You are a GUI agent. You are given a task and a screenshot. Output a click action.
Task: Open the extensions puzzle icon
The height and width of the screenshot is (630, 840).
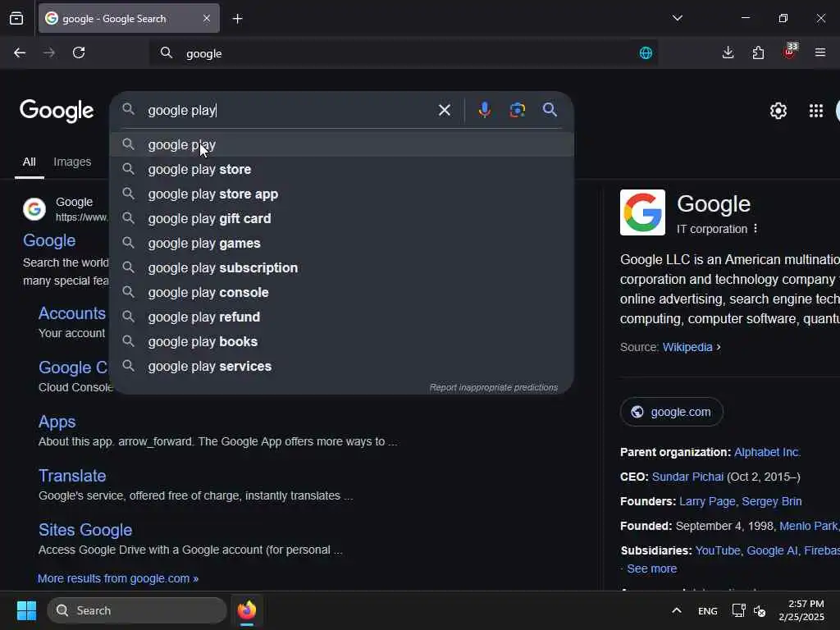(758, 52)
